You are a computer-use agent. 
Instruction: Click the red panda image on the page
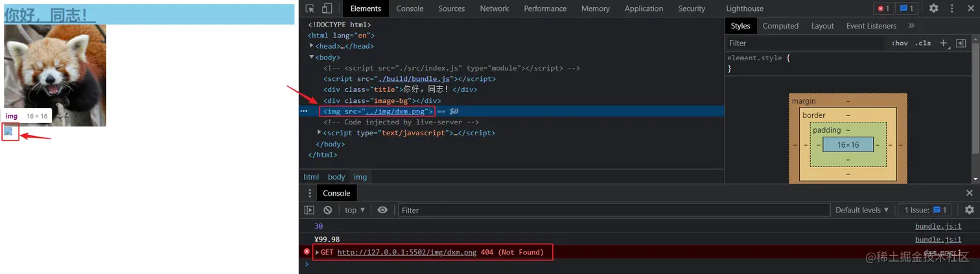(x=55, y=75)
